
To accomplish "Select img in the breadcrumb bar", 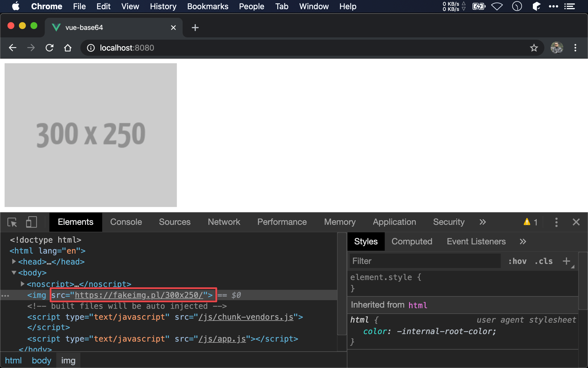I will tap(68, 361).
